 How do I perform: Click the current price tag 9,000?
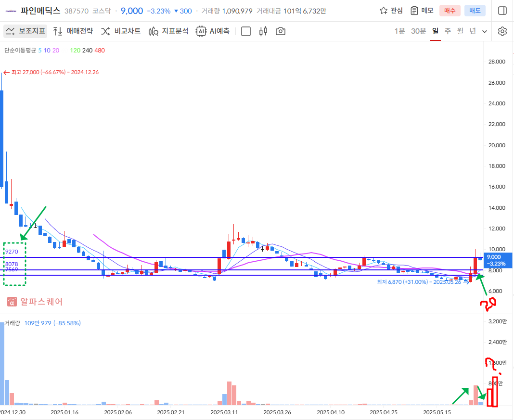coord(498,260)
